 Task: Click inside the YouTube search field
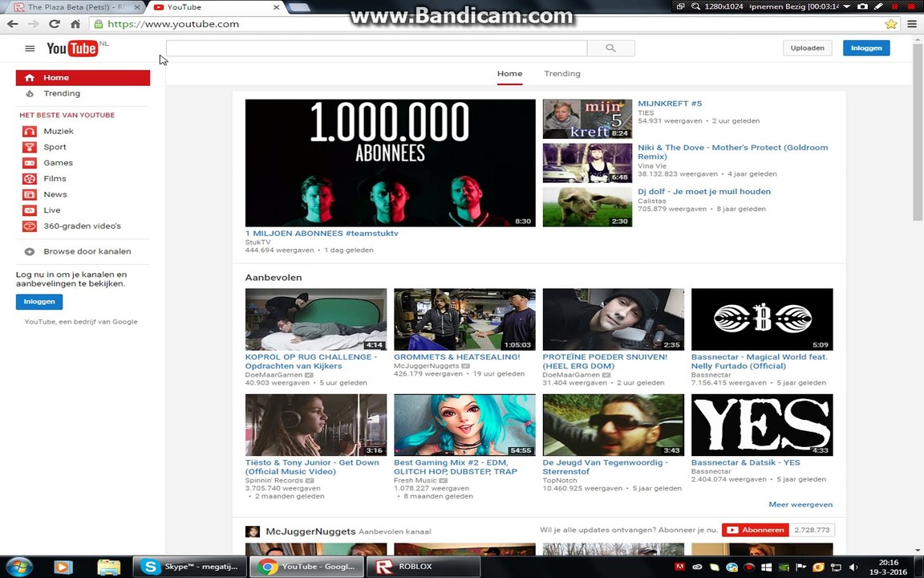coord(376,48)
